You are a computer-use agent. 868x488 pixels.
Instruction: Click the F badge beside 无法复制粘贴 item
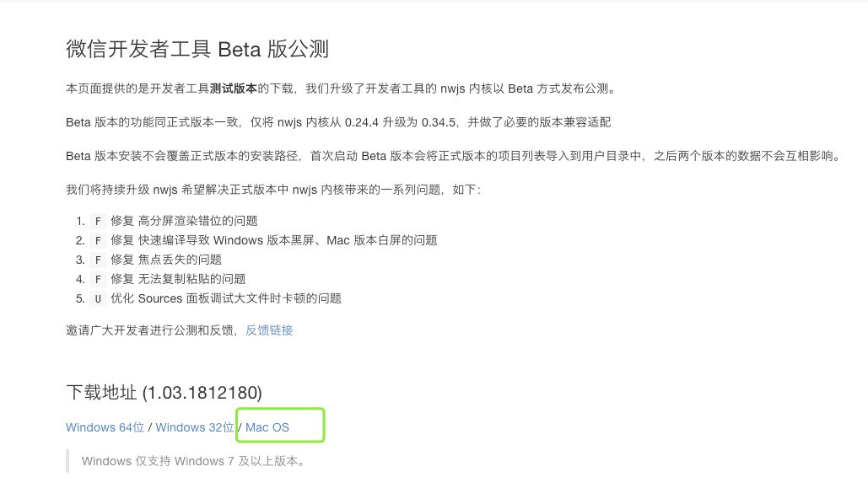click(98, 280)
